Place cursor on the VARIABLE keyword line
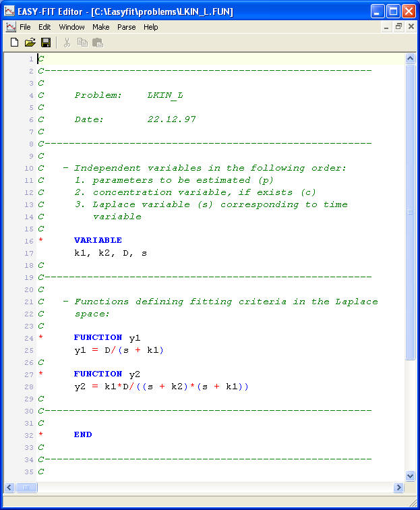 [98, 240]
